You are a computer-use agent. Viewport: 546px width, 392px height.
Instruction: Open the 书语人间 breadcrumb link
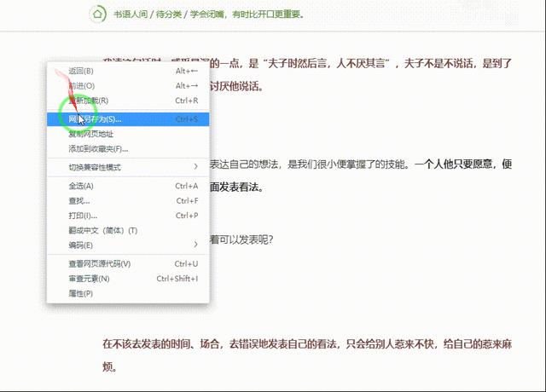pos(131,14)
